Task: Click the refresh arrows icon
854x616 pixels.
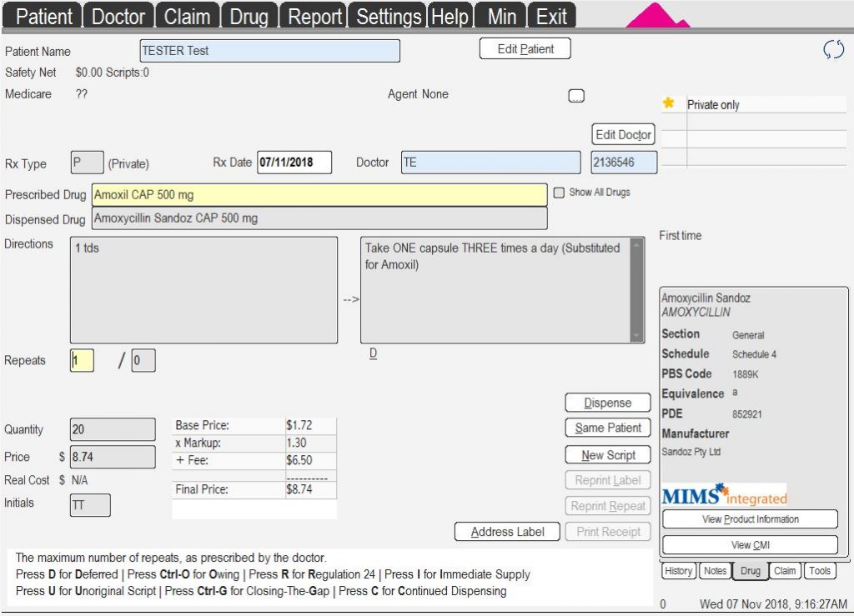Action: tap(833, 50)
